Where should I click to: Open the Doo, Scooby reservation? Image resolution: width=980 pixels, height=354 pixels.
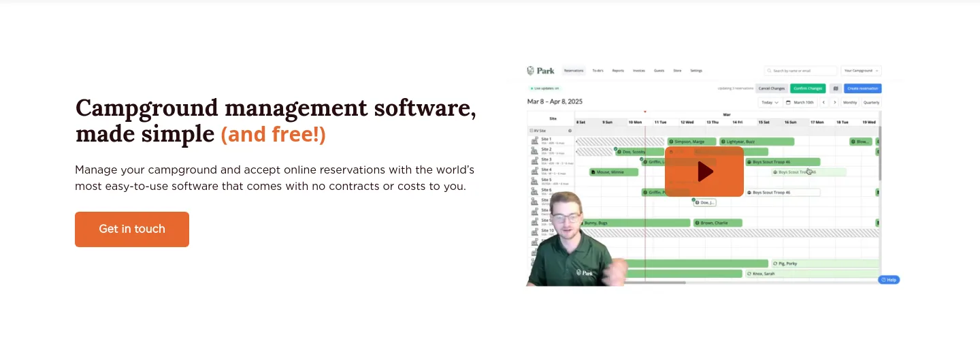[x=639, y=152]
